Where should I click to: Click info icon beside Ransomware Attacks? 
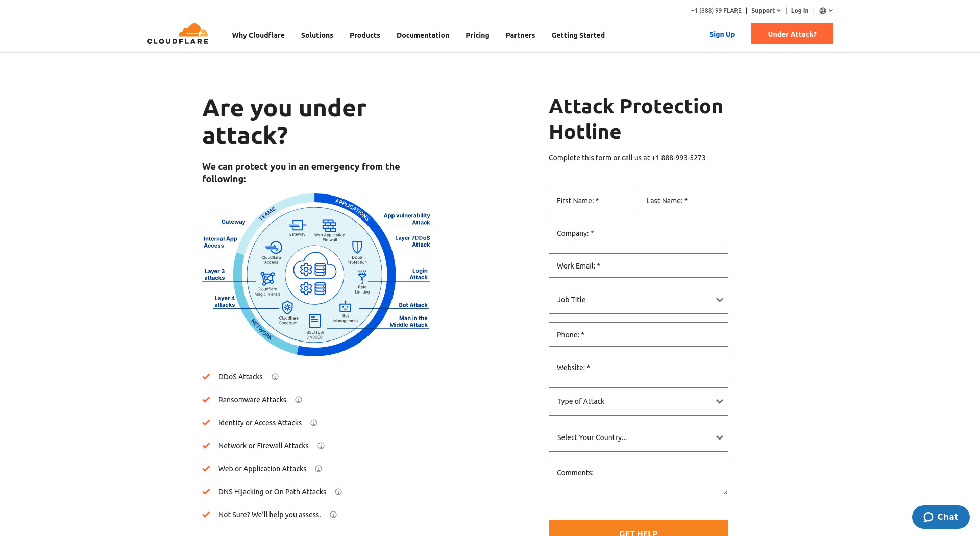coord(299,400)
